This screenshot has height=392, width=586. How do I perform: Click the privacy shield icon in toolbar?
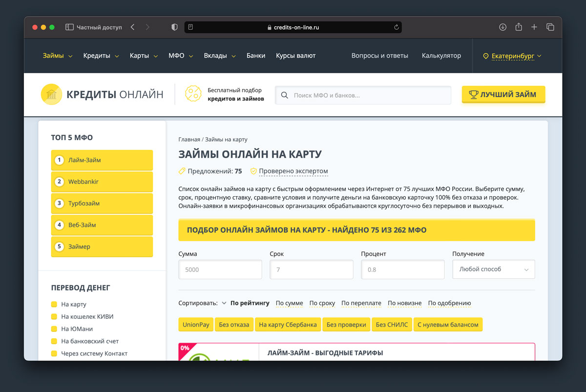coord(174,27)
